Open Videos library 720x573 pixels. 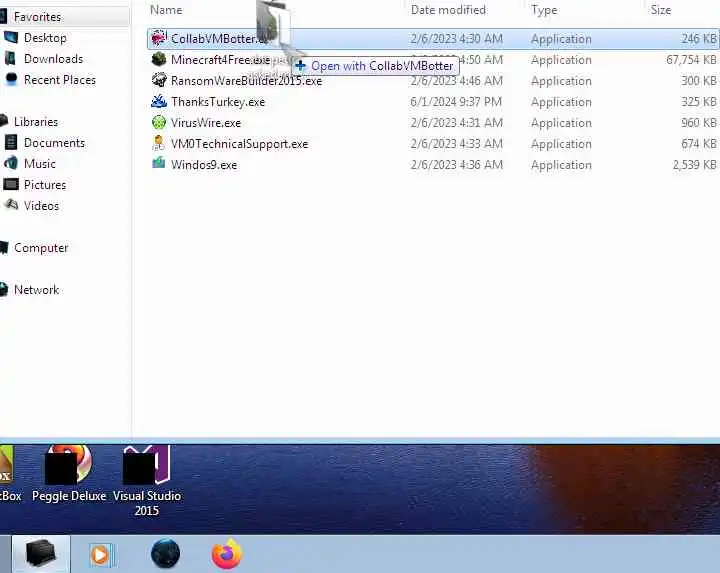41,206
